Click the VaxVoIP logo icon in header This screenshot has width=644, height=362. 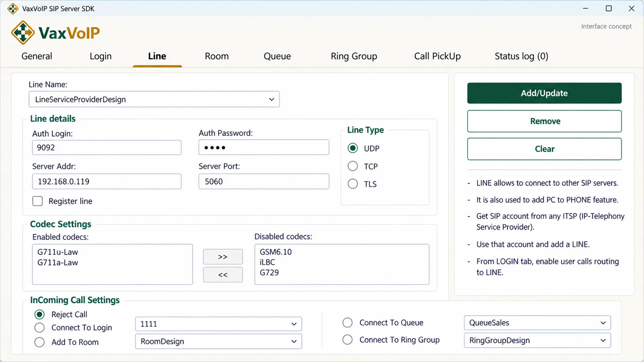pos(22,33)
